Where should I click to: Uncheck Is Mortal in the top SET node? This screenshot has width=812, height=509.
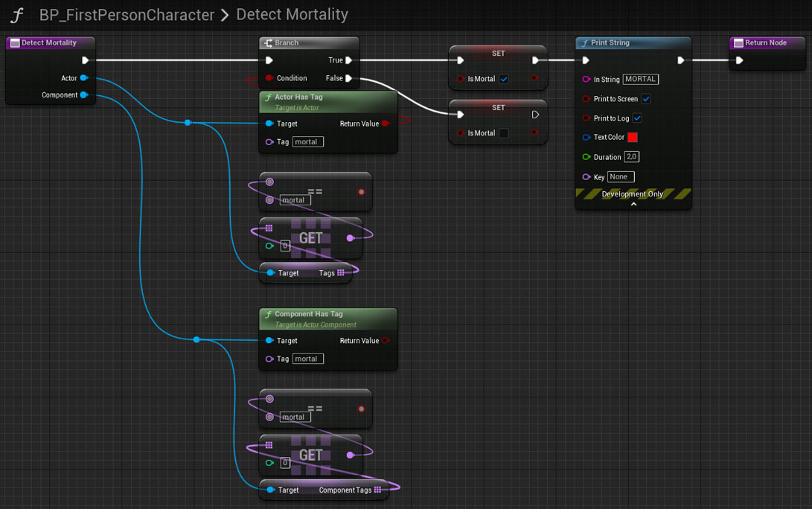tap(504, 79)
